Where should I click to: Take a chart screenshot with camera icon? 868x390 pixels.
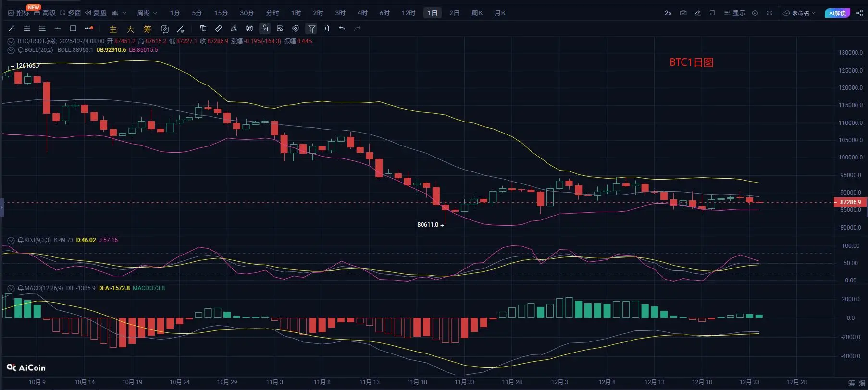[683, 13]
